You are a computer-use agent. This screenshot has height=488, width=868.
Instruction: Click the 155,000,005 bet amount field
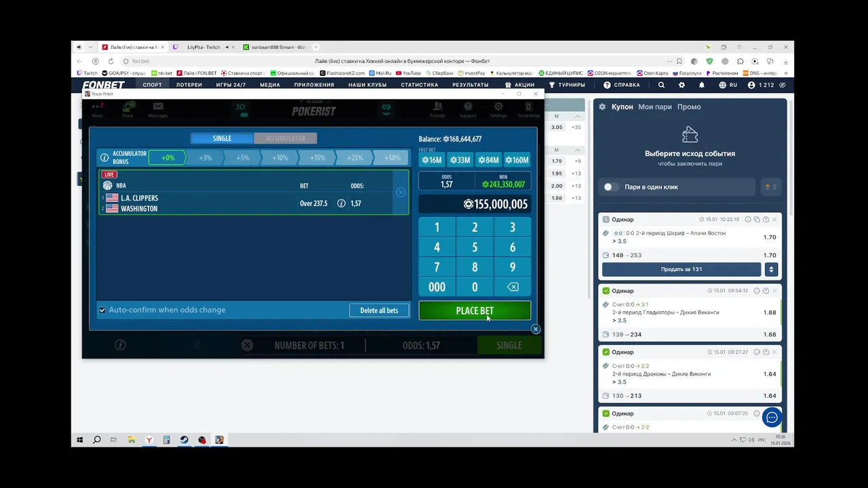pyautogui.click(x=475, y=204)
